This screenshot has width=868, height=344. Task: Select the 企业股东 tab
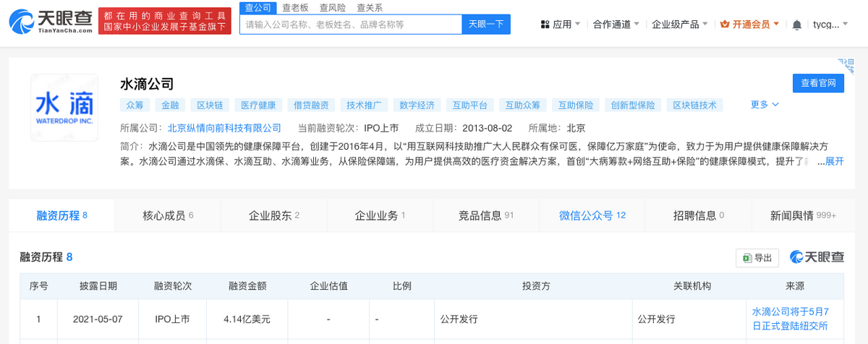click(x=274, y=215)
